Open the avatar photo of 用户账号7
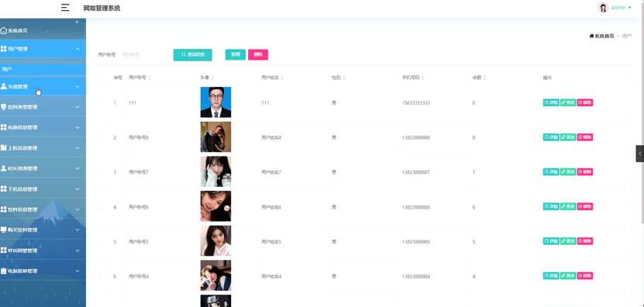 215,171
